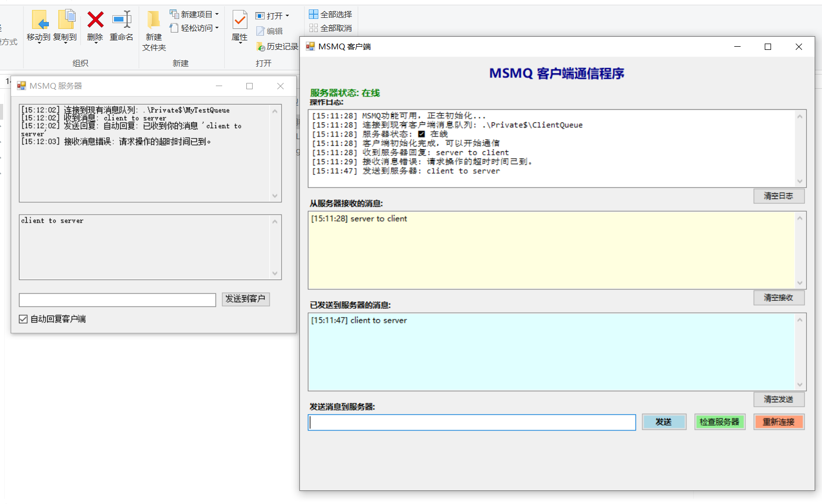Toggle auto-reply to client checkbox
Image resolution: width=822 pixels, height=504 pixels.
coord(23,319)
